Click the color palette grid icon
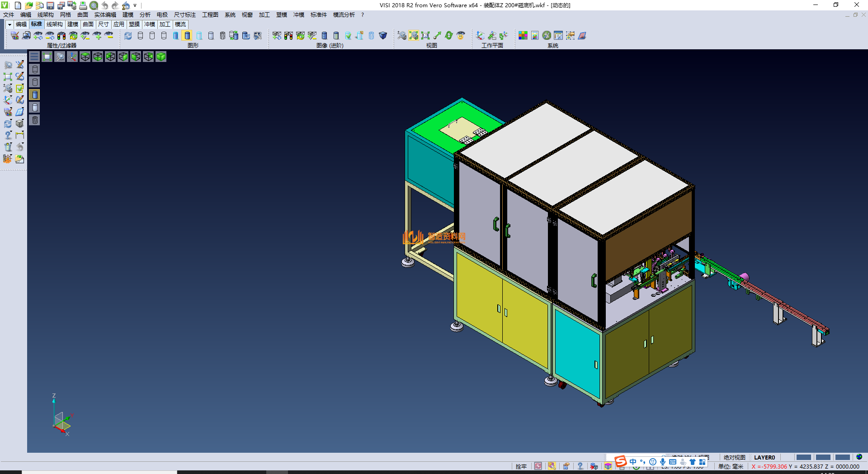Screen dimensions: 868x474 pos(523,36)
